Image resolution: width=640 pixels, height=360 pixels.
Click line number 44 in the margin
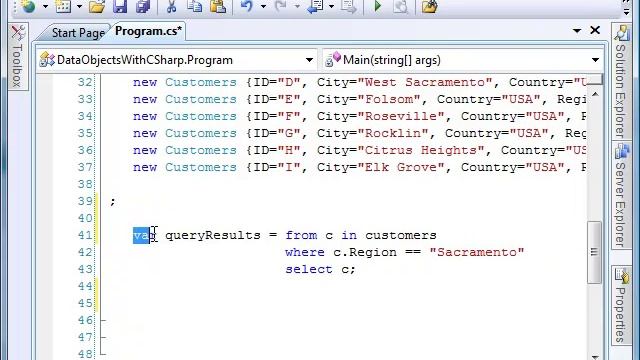85,286
